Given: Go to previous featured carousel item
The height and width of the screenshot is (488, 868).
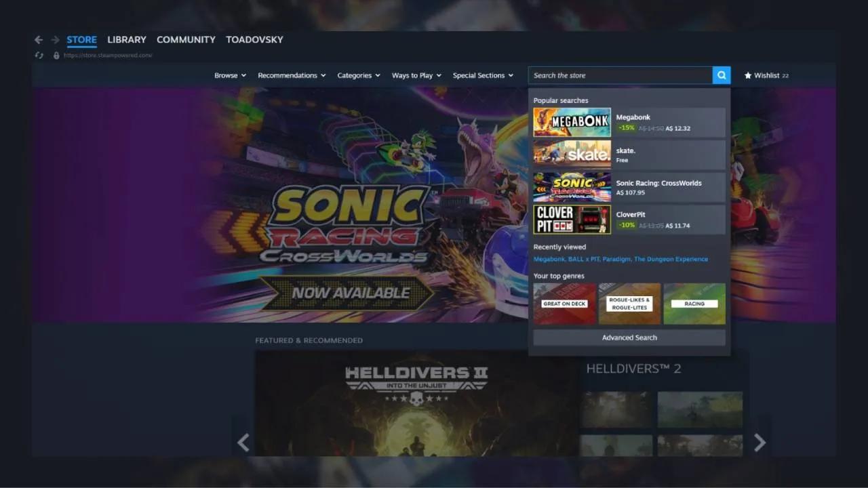Looking at the screenshot, I should (x=243, y=443).
